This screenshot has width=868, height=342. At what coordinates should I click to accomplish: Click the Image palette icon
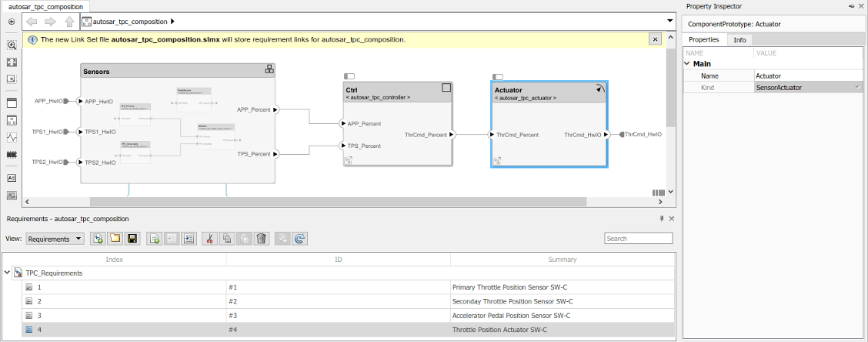point(12,195)
